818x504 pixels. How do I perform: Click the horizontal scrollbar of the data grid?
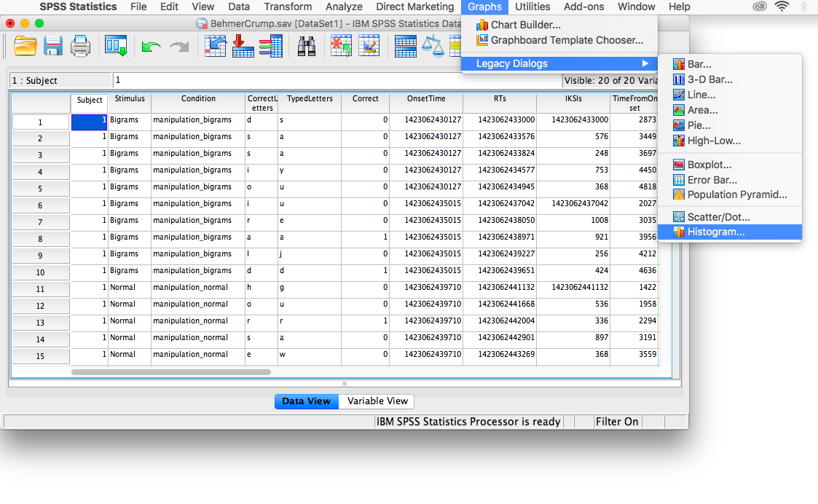coord(171,372)
